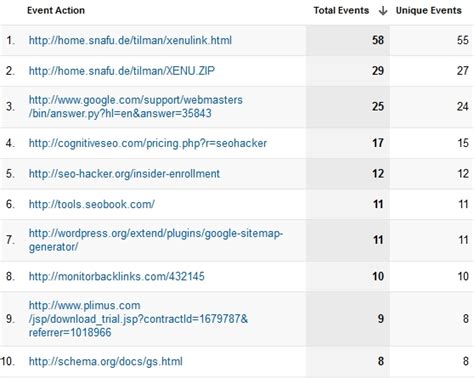474x378 pixels.
Task: Open the schema.org/docs/gs.html link
Action: click(105, 361)
